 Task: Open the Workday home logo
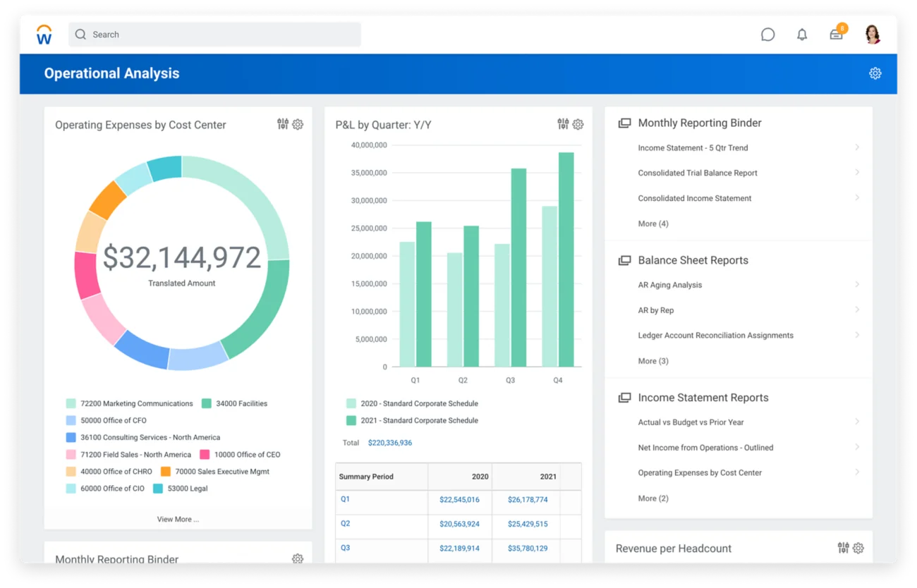[44, 33]
